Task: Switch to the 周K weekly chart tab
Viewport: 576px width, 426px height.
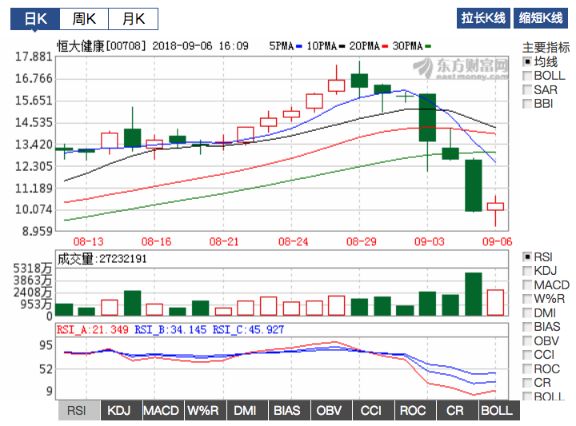Action: pos(84,19)
